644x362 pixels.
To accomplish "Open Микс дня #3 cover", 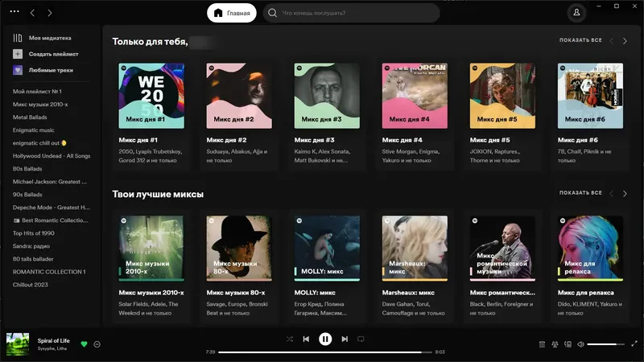I will pyautogui.click(x=327, y=96).
